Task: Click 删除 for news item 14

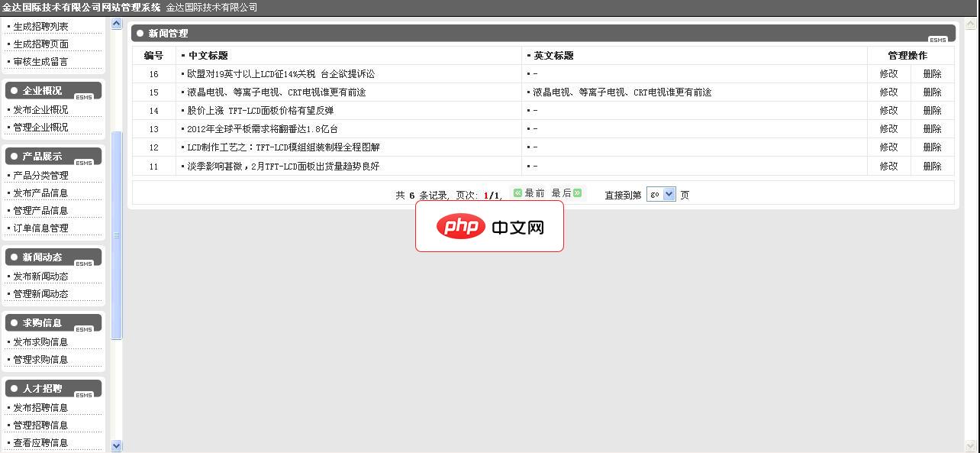Action: [932, 111]
